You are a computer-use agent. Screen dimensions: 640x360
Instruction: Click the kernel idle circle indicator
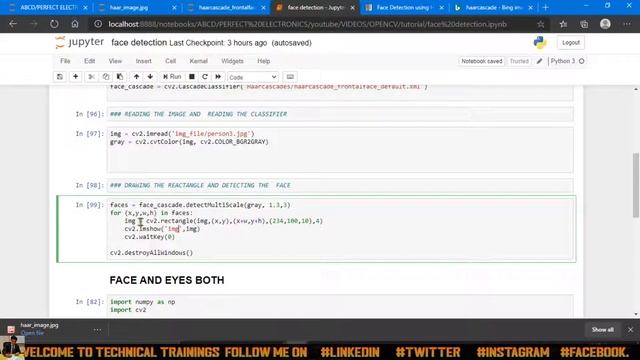pyautogui.click(x=582, y=61)
